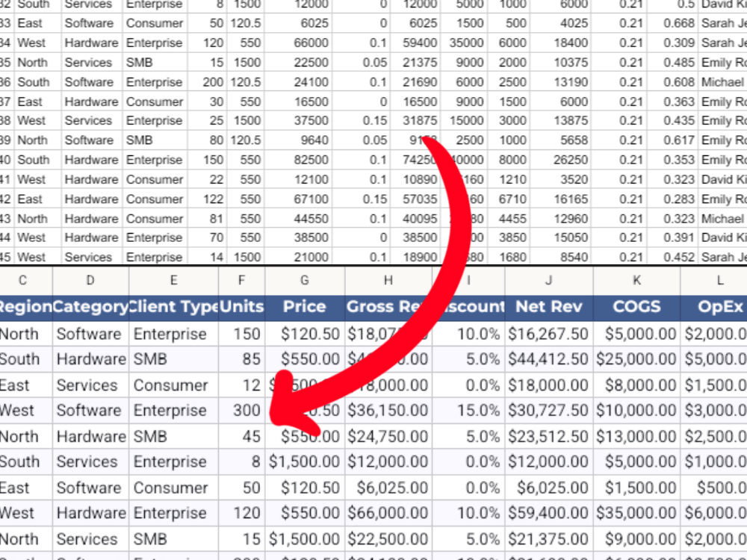747x560 pixels.
Task: Select column F header letter
Action: click(241, 281)
